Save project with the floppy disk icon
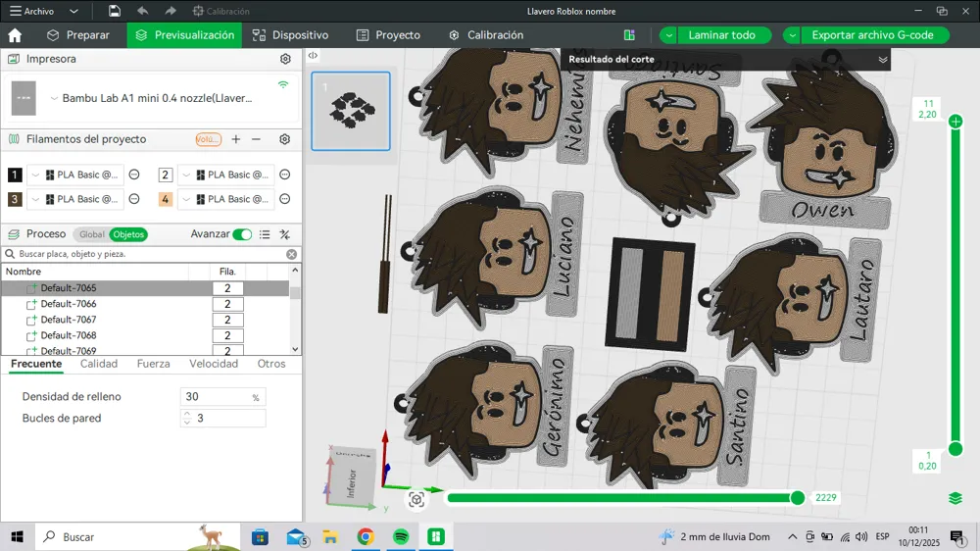 [x=115, y=11]
